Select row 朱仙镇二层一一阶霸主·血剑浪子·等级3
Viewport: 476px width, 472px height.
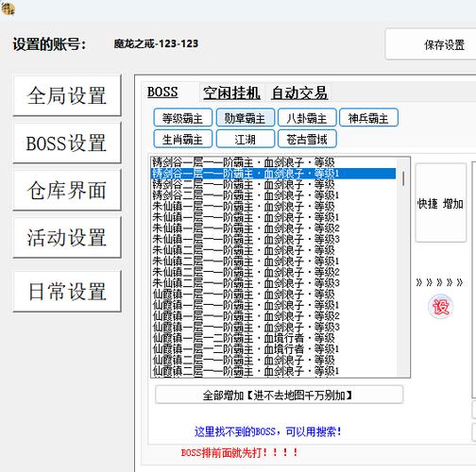273,283
